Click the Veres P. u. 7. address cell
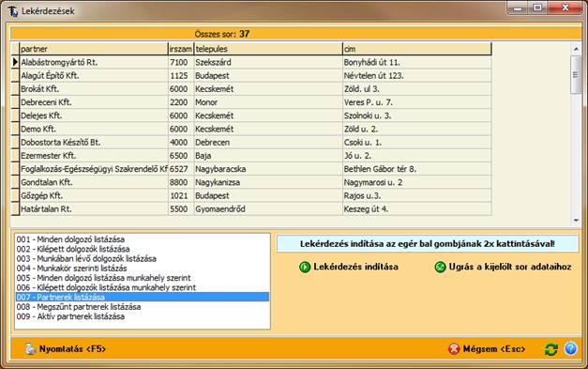Screen dimensions: 588x369 (x=417, y=102)
